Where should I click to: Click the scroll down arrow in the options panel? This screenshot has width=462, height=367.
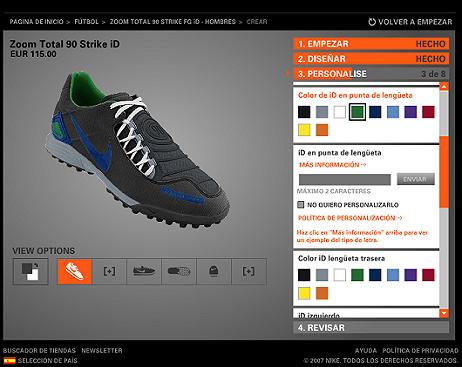(444, 313)
